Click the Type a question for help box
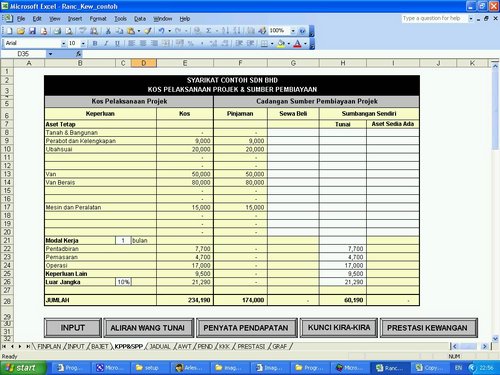This screenshot has height=375, width=500. click(x=434, y=18)
